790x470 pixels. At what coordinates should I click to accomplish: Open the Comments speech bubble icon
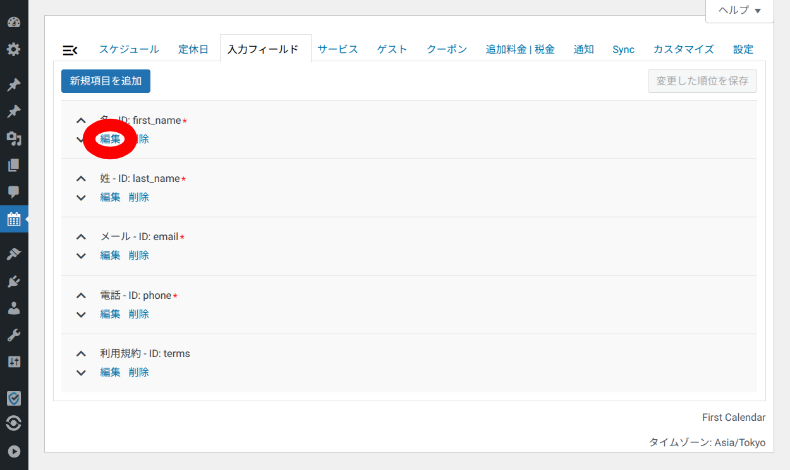(14, 192)
